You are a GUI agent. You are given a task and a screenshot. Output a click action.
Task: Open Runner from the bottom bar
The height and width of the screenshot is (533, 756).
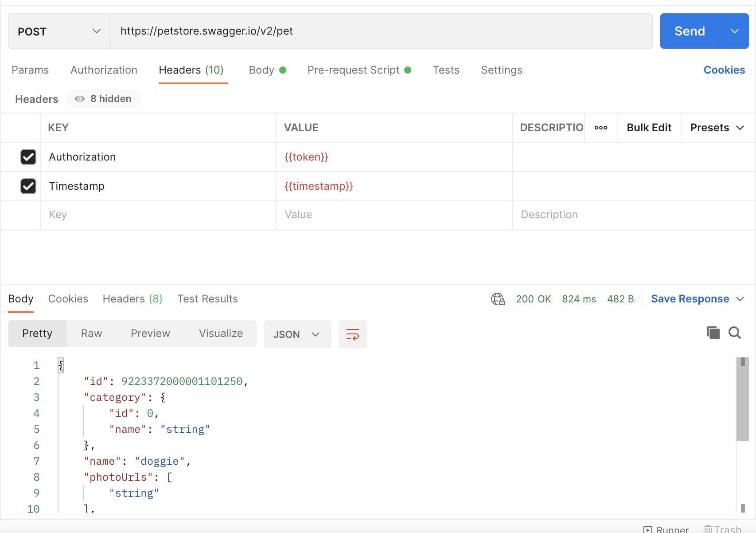point(666,529)
